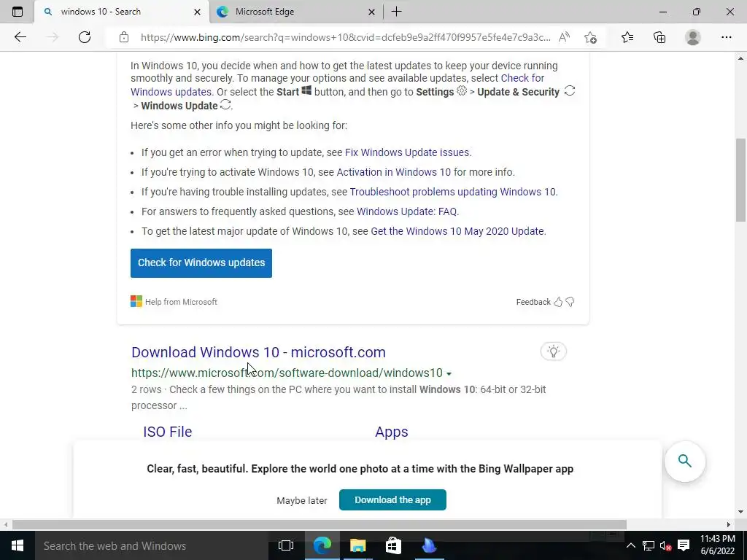
Task: Open Download Windows 10 - microsoft.com result
Action: coord(259,352)
